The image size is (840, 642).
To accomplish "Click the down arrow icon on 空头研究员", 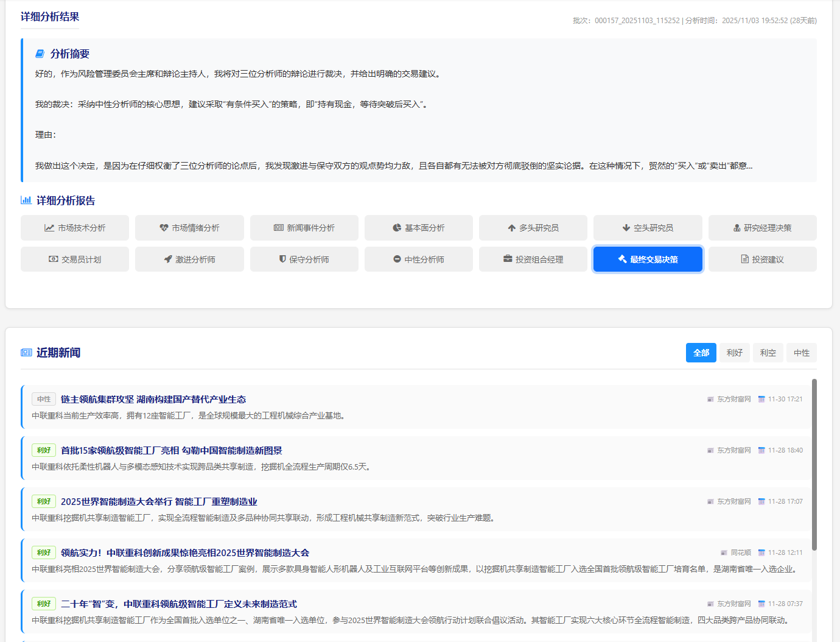I will (x=626, y=228).
